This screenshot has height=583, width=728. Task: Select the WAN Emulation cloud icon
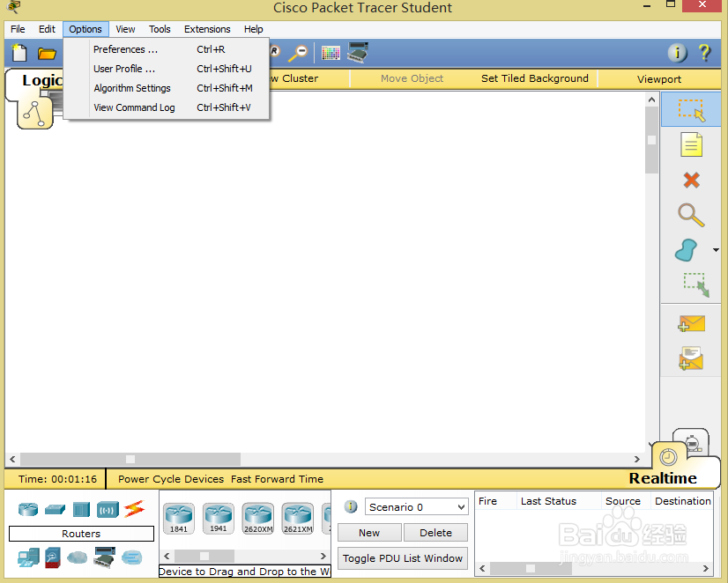(x=77, y=557)
